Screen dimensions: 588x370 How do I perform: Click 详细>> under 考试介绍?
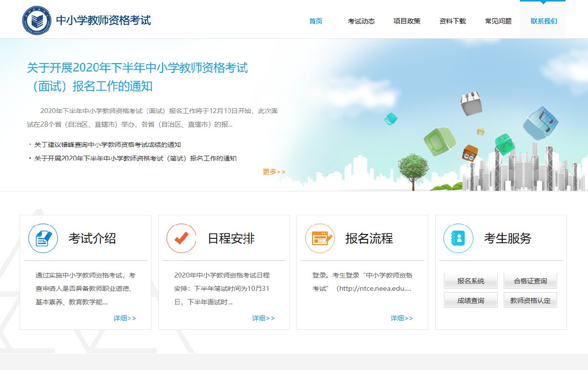click(125, 318)
